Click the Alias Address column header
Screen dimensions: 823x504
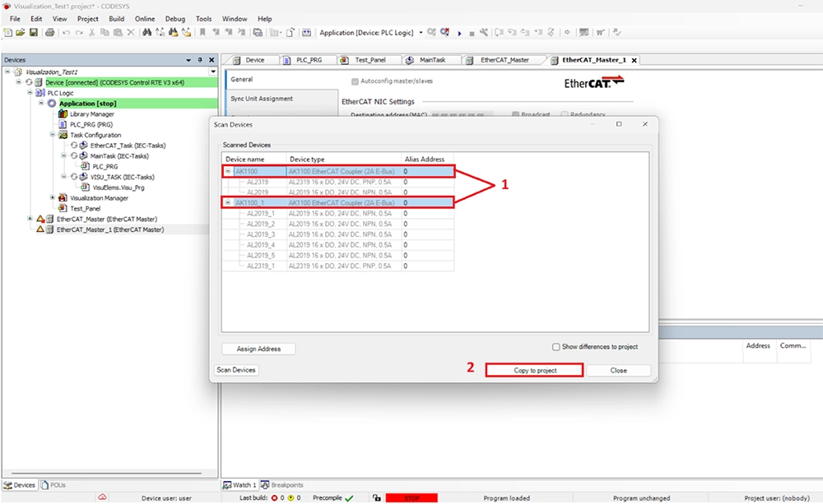424,159
